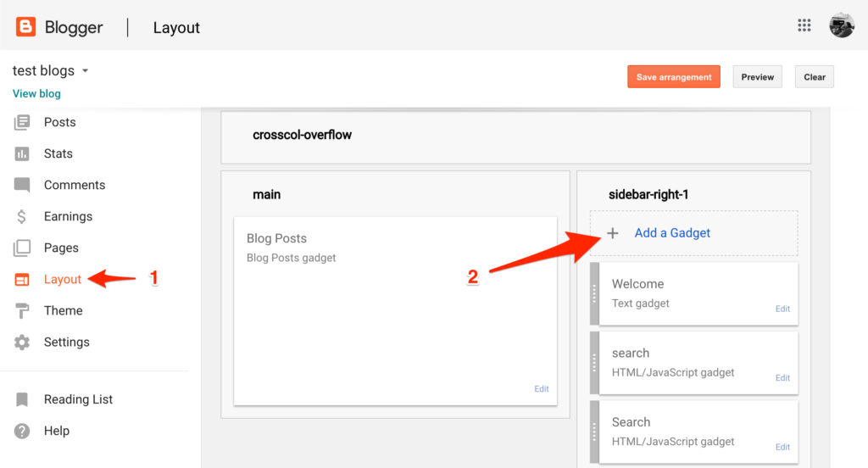
Task: Click the sidebar-right-1 section heading
Action: [x=648, y=194]
